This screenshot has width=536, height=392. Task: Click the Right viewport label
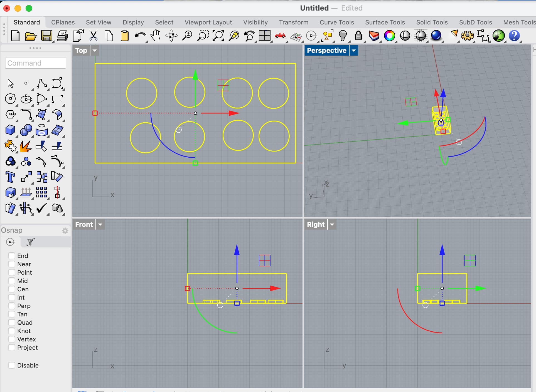316,224
